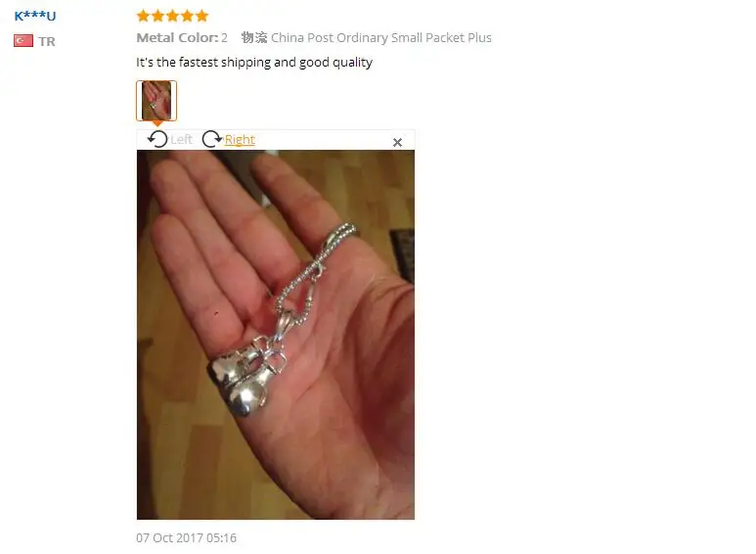Click the greyed-out Left rotate label
756x554 pixels.
coord(181,139)
